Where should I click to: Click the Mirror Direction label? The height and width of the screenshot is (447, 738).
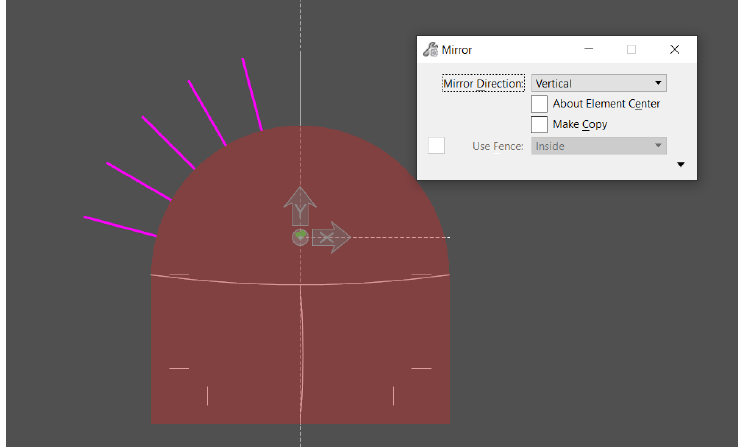[483, 84]
